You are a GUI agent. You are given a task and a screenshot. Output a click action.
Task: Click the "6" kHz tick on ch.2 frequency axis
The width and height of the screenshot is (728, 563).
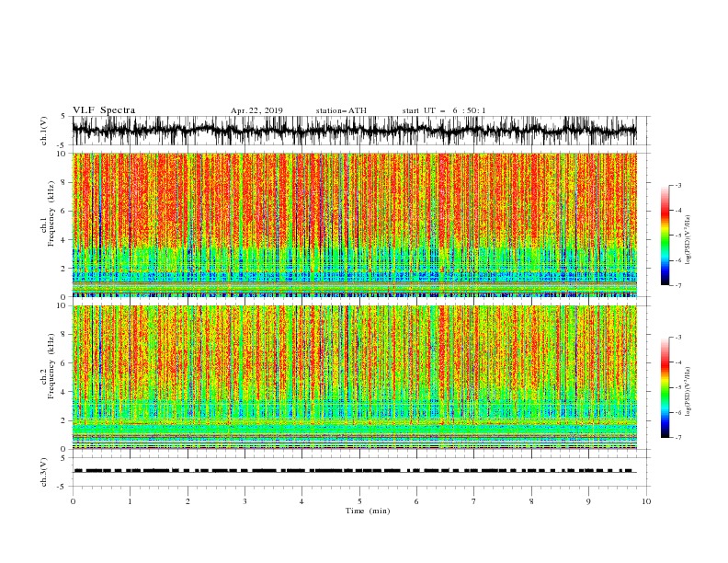[63, 363]
